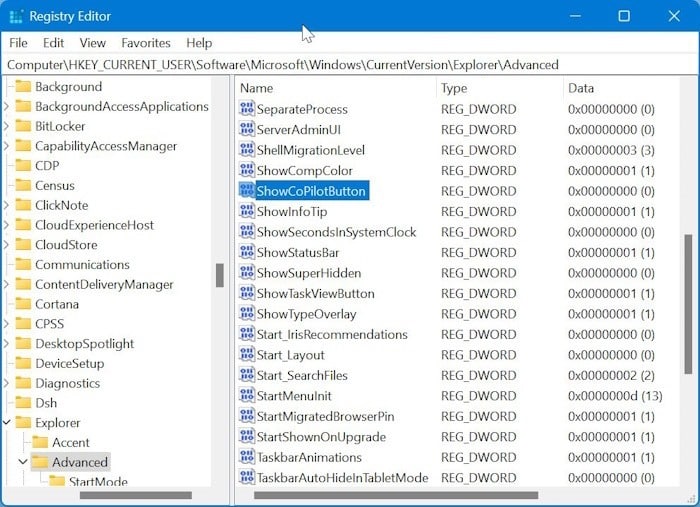Select the CPSS key in tree
This screenshot has width=700, height=507.
coord(50,324)
